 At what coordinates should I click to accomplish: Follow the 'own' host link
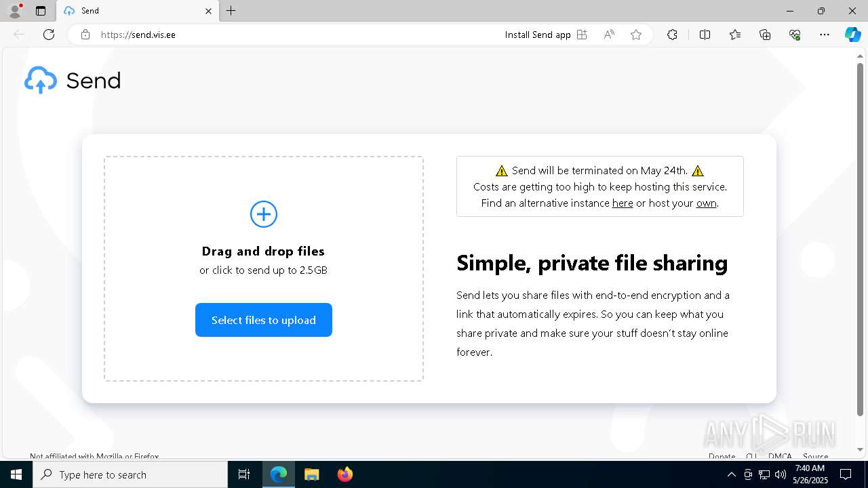pos(706,203)
